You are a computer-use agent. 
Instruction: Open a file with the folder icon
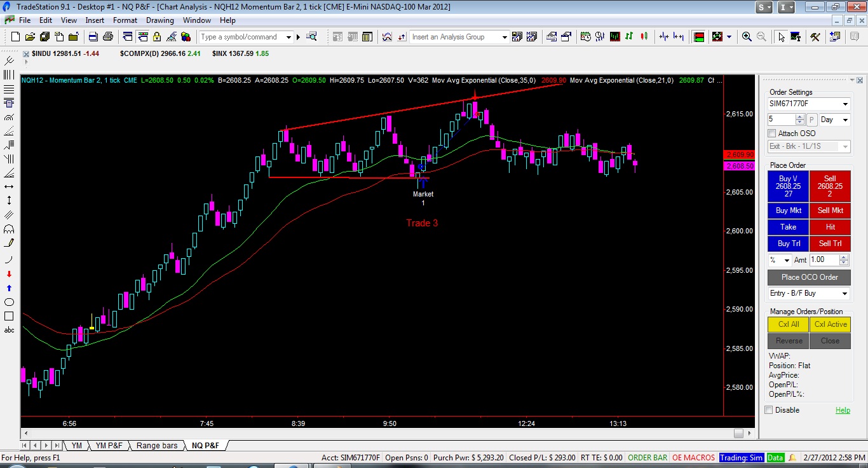29,37
